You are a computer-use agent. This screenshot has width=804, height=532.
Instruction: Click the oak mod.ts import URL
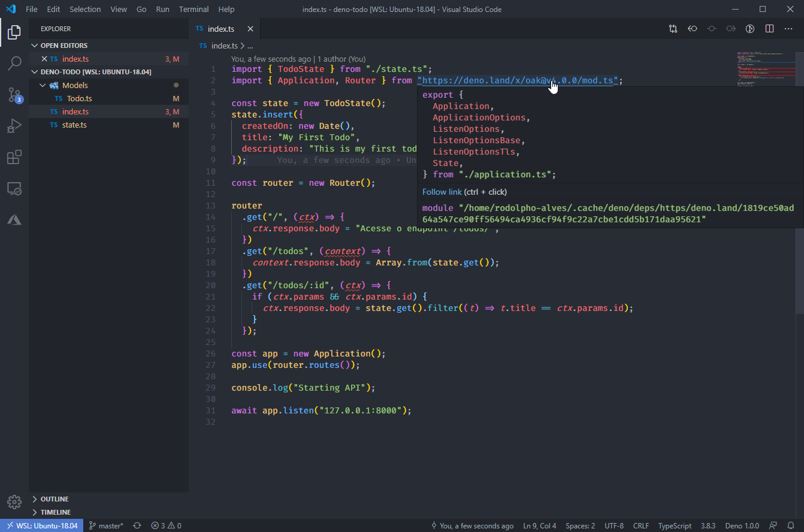(x=519, y=80)
